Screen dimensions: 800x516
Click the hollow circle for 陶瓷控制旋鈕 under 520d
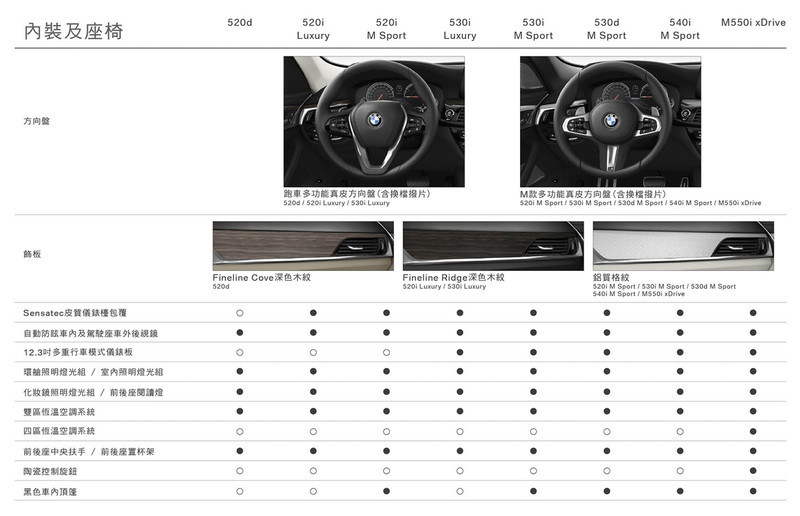click(240, 471)
